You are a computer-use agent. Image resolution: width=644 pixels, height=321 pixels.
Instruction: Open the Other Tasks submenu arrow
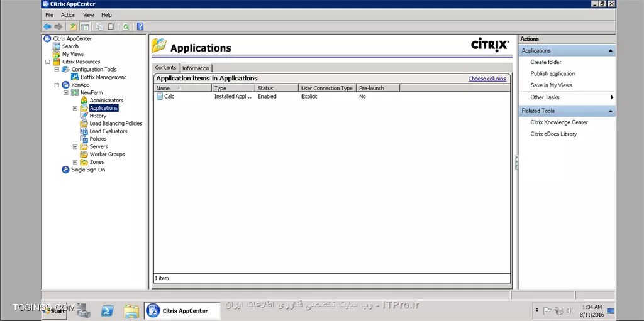point(612,97)
